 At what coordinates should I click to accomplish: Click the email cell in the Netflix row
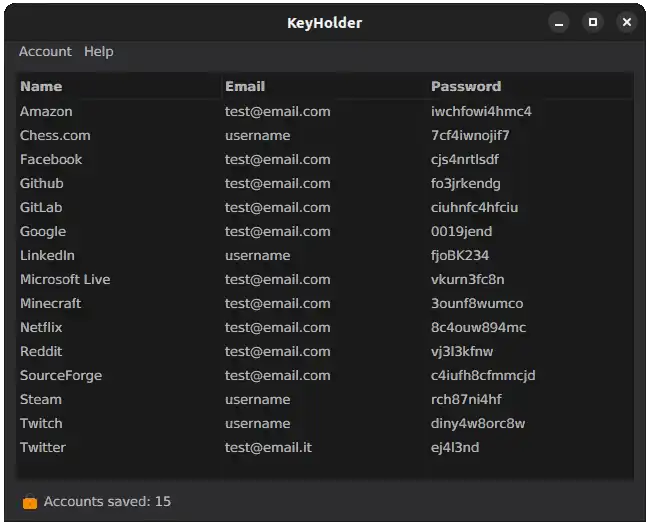pyautogui.click(x=278, y=327)
